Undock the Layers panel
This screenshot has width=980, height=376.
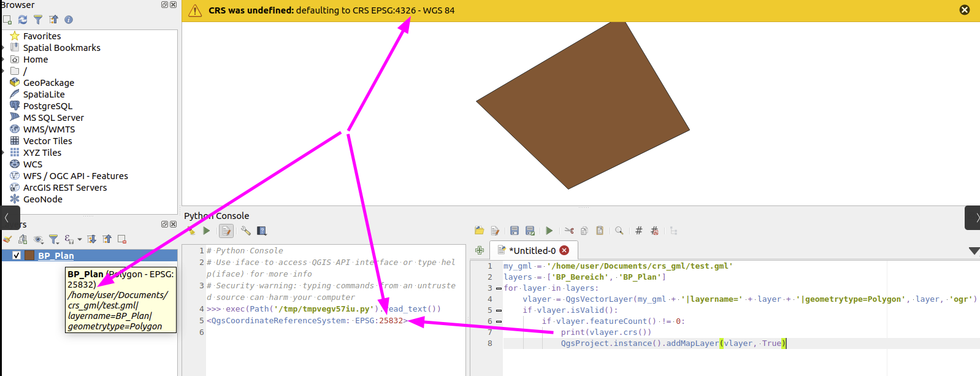(x=164, y=224)
